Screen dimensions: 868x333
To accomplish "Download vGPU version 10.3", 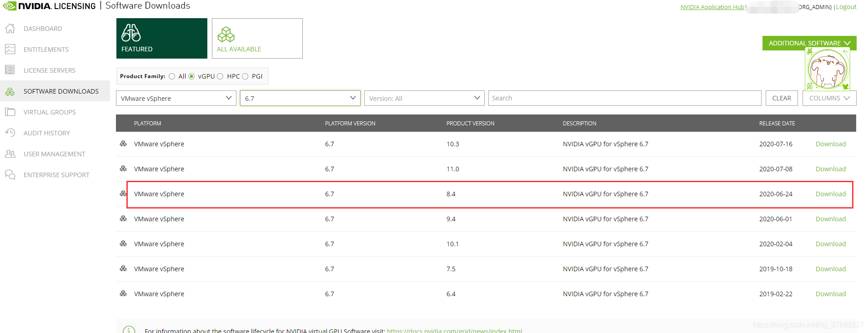I will click(x=831, y=144).
